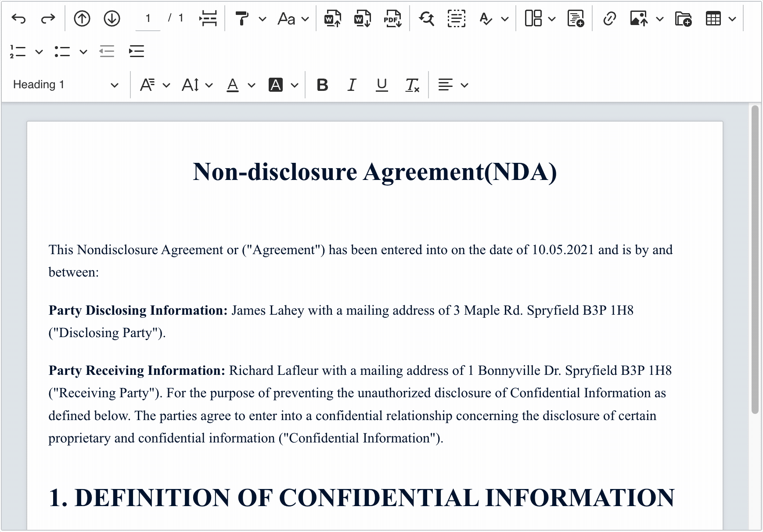
Task: Open the font background color picker
Action: tap(294, 85)
